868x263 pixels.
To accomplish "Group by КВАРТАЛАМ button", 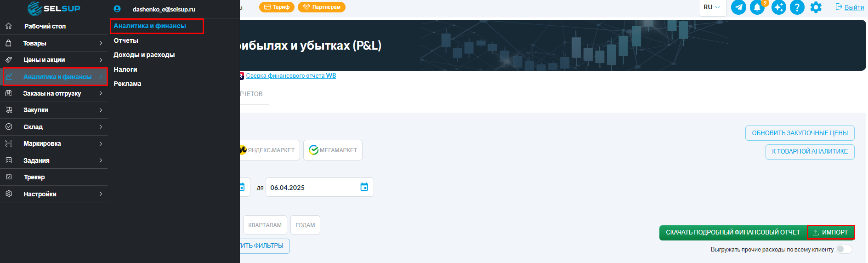I will point(265,225).
